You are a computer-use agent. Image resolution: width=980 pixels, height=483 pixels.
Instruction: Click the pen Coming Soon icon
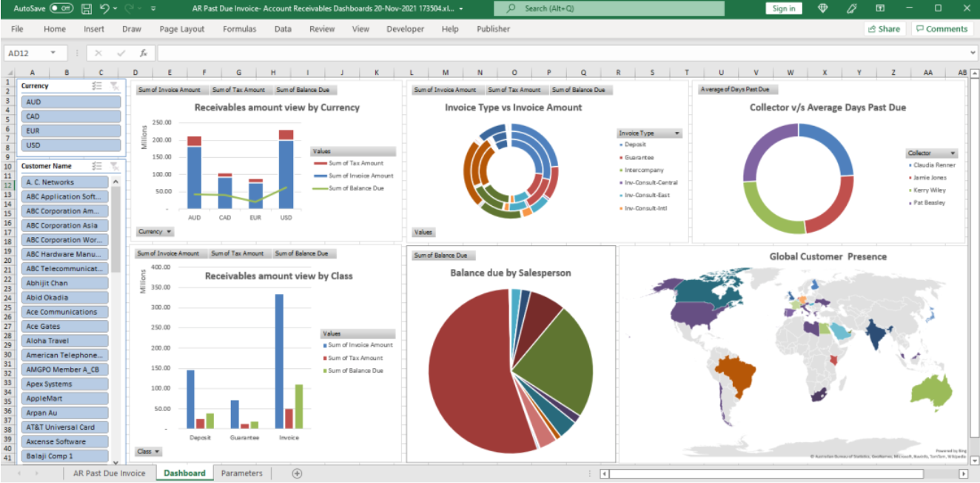(x=851, y=8)
